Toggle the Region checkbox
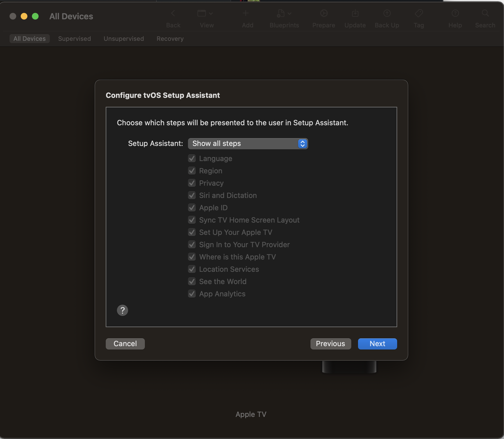 pyautogui.click(x=192, y=171)
